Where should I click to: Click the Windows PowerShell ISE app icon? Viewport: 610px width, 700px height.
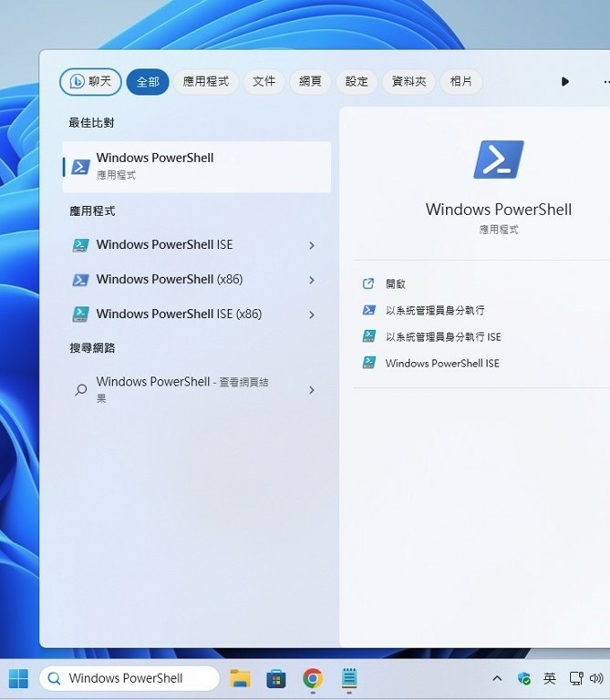pos(81,245)
